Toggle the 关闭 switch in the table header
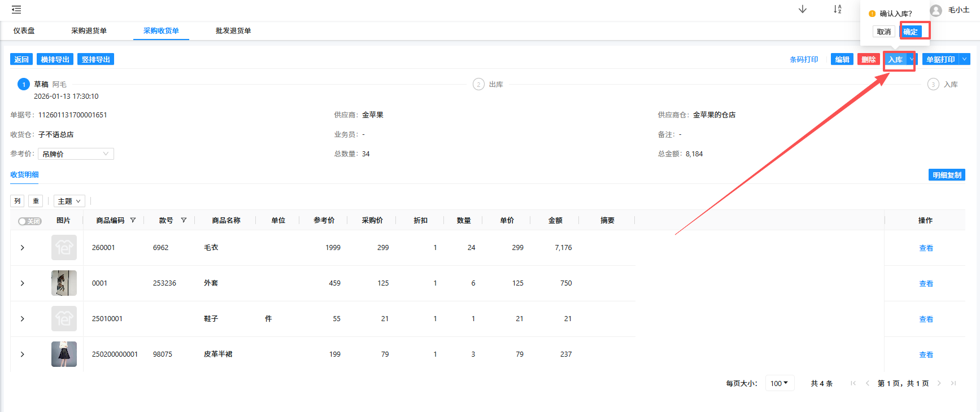Image resolution: width=980 pixels, height=412 pixels. coord(30,221)
